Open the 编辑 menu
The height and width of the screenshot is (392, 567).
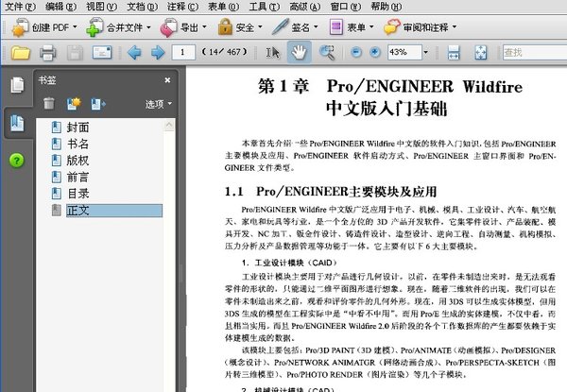(x=61, y=7)
